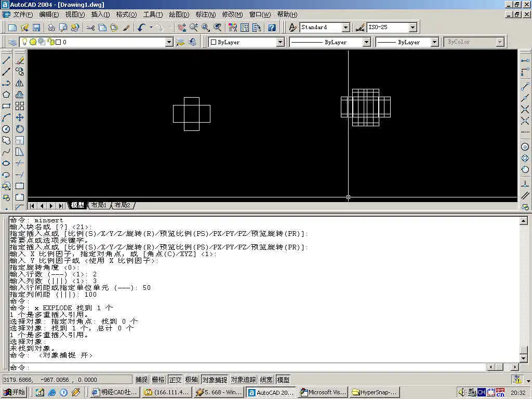Switch to the 明经CAD社... taskbar window

[115, 392]
